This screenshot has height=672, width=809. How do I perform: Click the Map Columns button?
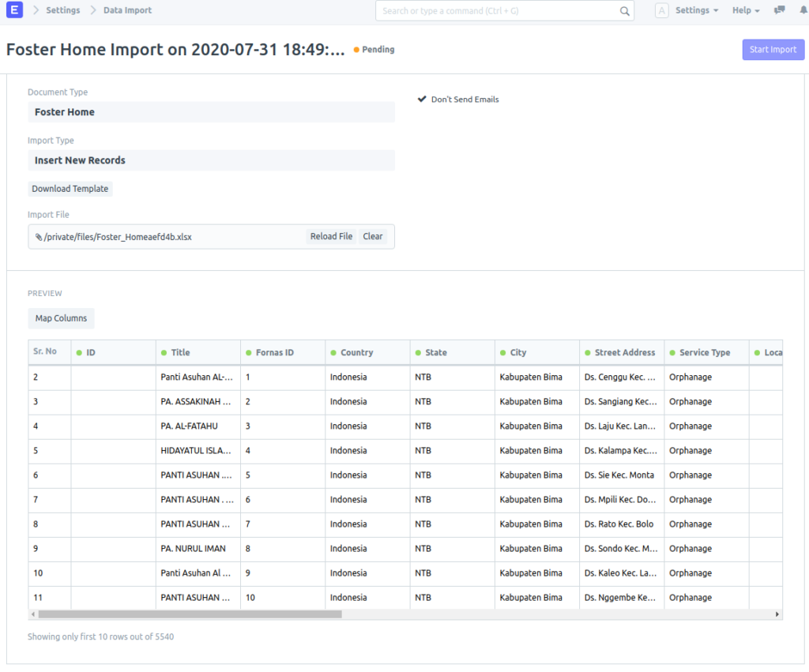[x=61, y=318]
